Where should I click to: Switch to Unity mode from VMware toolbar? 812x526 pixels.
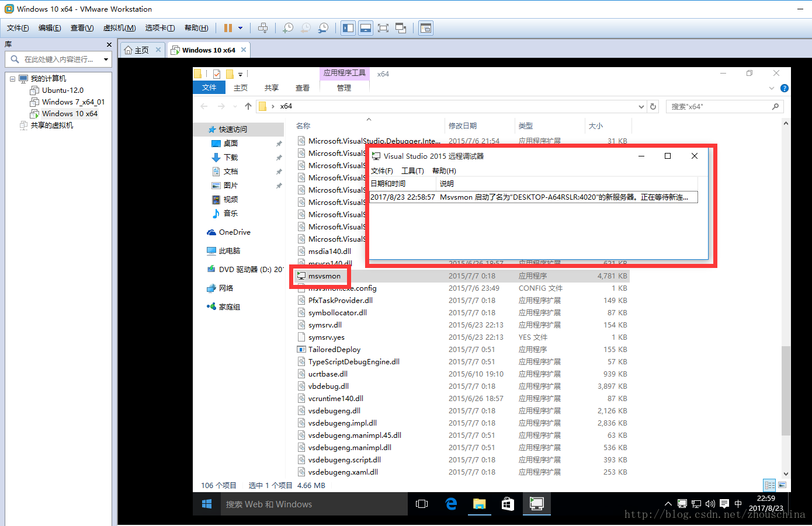tap(401, 28)
